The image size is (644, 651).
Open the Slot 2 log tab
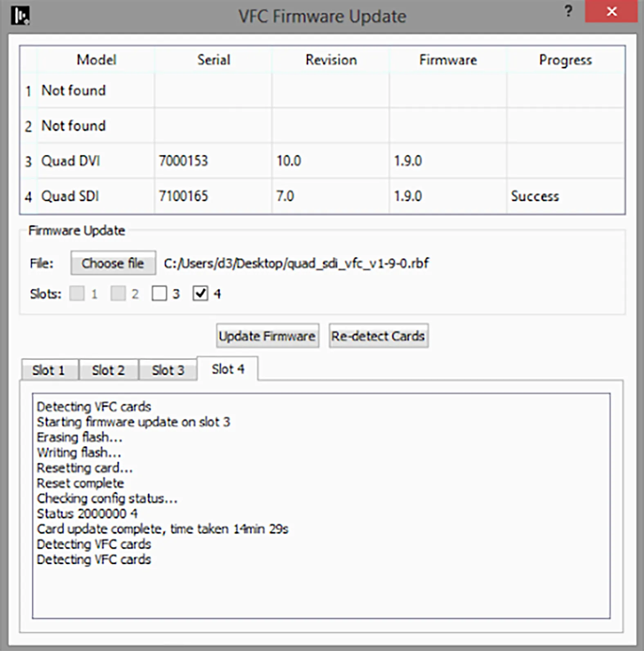click(x=108, y=370)
